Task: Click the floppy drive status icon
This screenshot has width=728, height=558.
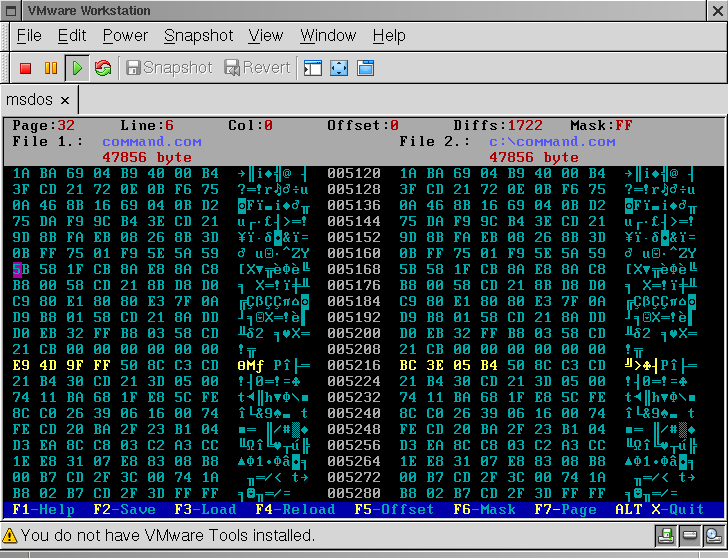Action: click(666, 536)
